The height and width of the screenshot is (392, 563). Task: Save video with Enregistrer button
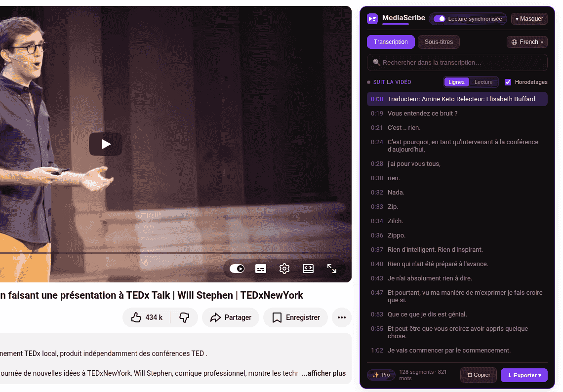point(296,317)
